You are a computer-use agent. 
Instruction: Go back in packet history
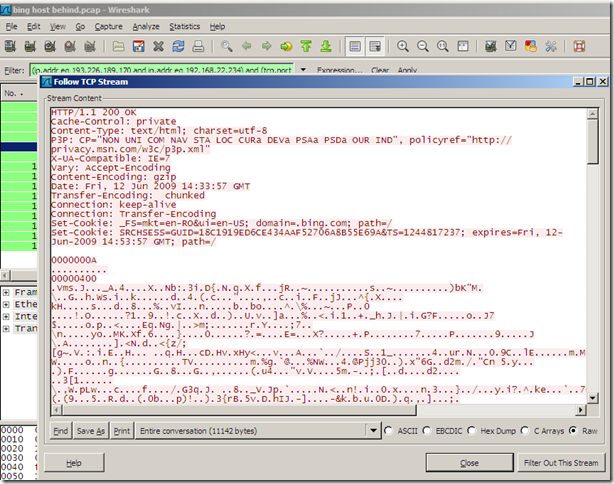(246, 46)
